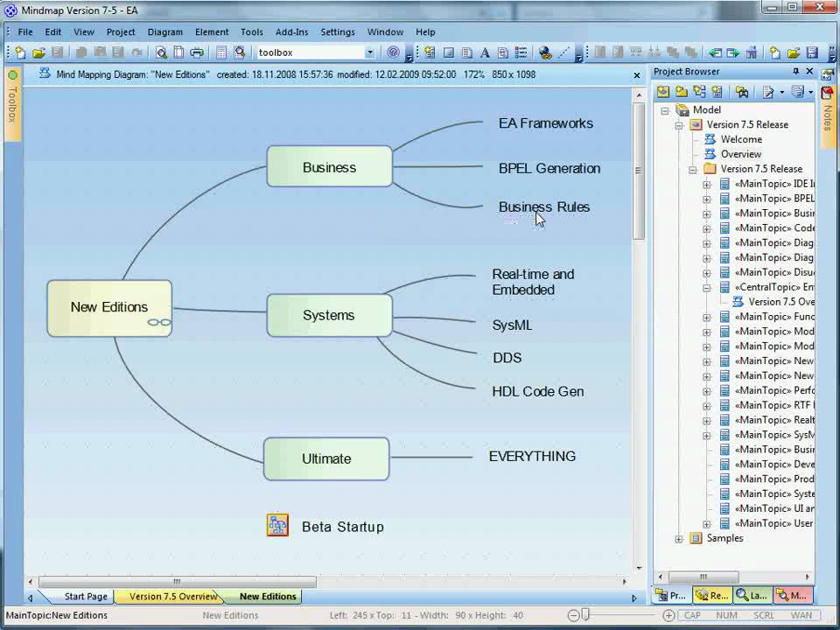This screenshot has width=840, height=630.
Task: Click the 'HDL Code Gen' topic text
Action: click(x=538, y=392)
